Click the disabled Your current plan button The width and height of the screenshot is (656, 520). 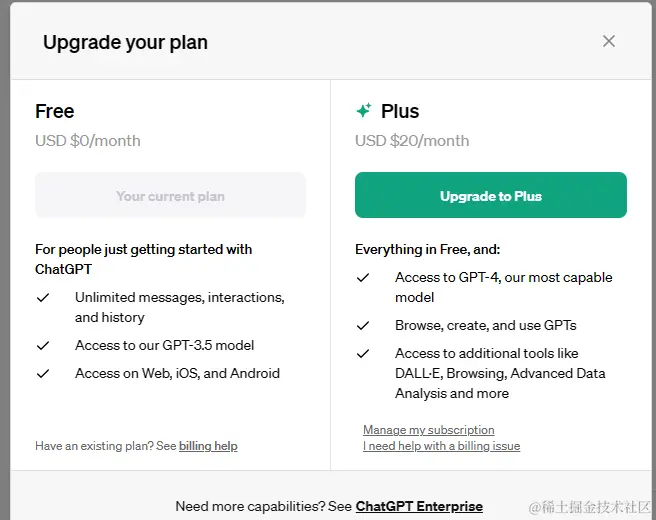[170, 195]
